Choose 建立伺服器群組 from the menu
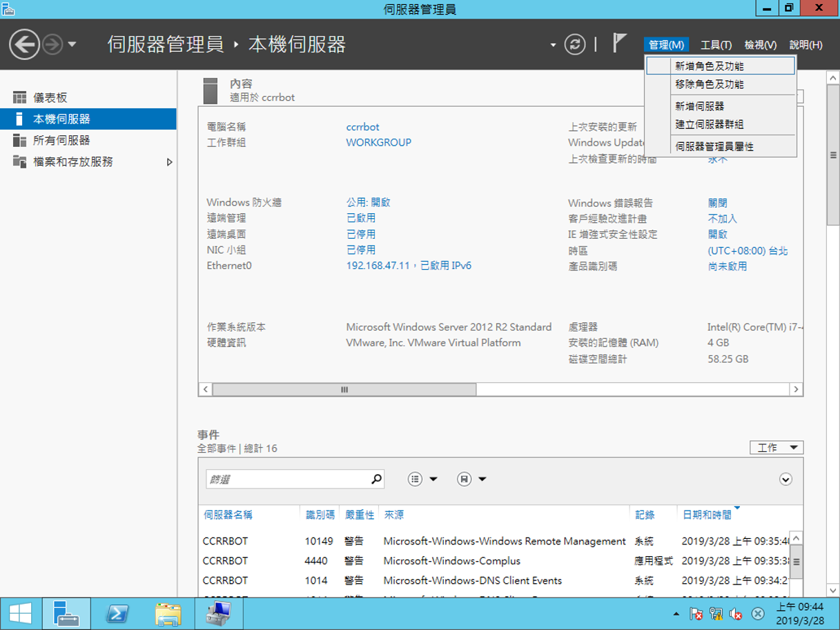The height and width of the screenshot is (630, 840). tap(721, 124)
